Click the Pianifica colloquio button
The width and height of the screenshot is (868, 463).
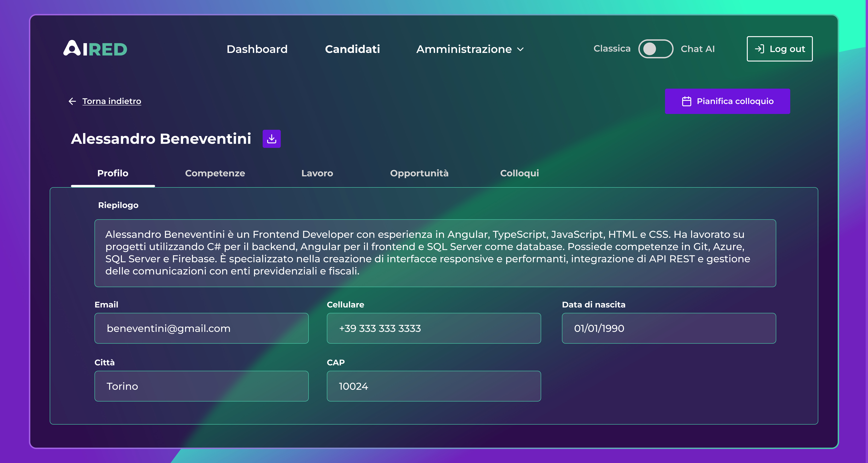[x=728, y=101]
